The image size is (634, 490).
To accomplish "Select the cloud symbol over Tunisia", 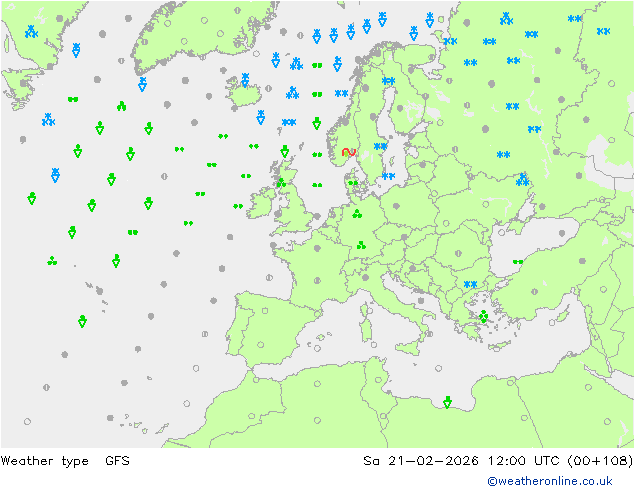I will click(x=378, y=380).
